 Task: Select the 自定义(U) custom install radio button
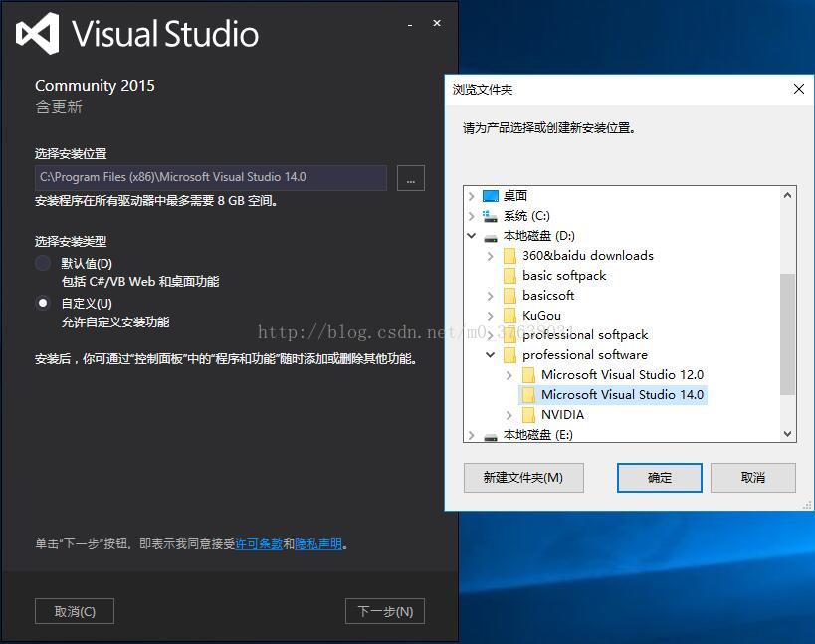[43, 303]
